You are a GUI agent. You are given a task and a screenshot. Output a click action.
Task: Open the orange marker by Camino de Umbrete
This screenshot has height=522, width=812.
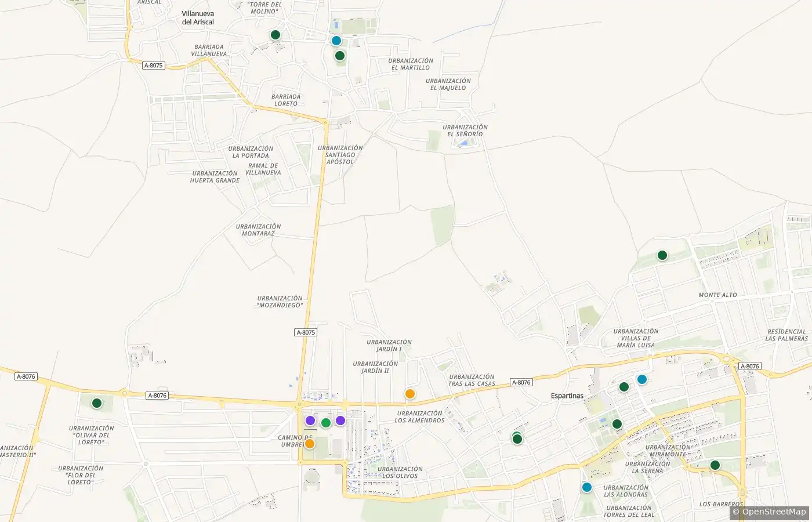coord(310,444)
